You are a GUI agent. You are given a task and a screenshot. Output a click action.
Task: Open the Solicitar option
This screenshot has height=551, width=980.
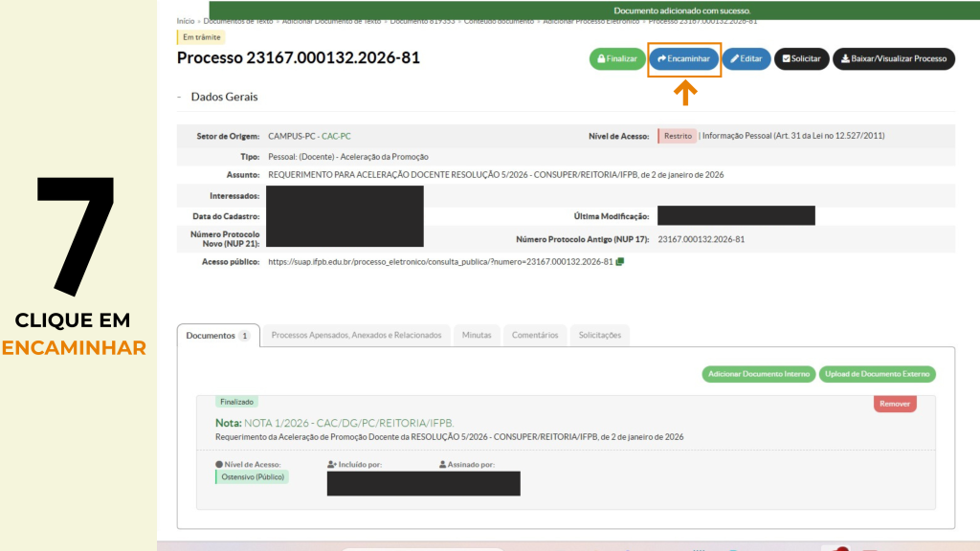tap(801, 58)
